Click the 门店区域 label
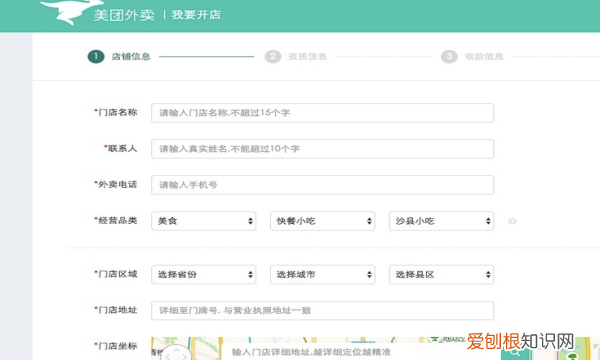Image resolution: width=600 pixels, height=360 pixels. (x=116, y=274)
